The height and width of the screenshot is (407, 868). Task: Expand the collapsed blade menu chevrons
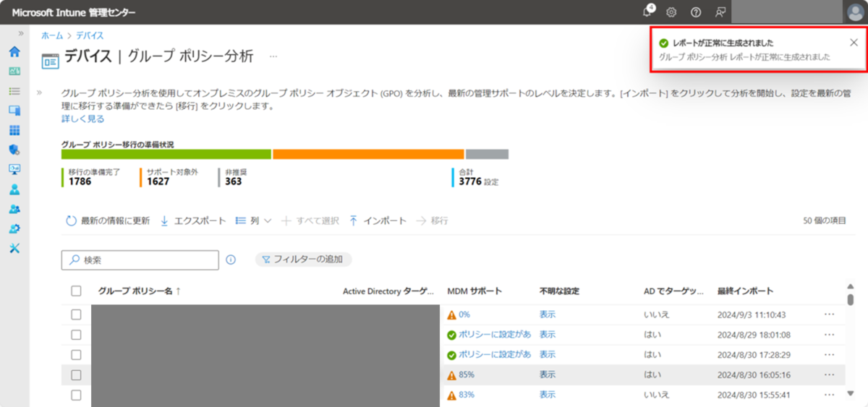click(39, 93)
